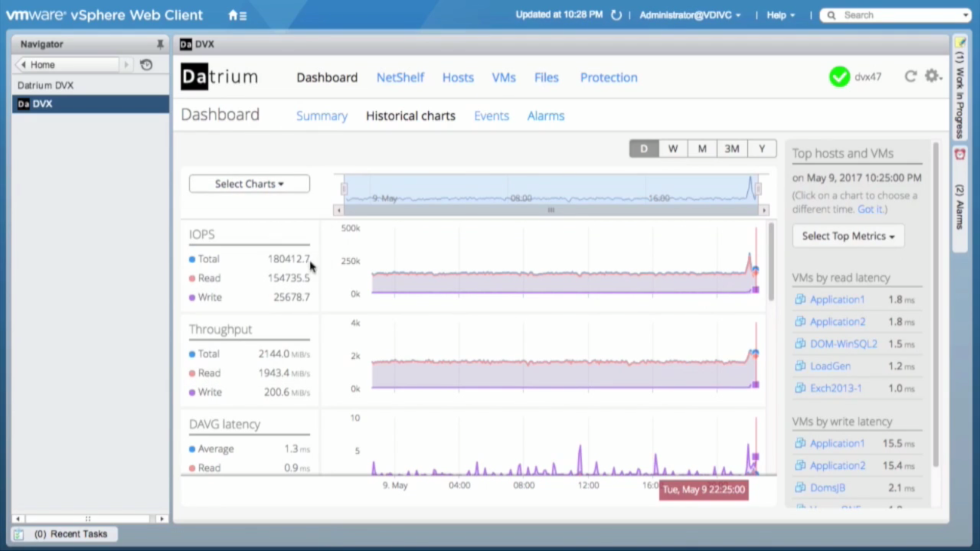Switch to the Summary sub-tab
This screenshot has width=980, height=551.
click(322, 116)
